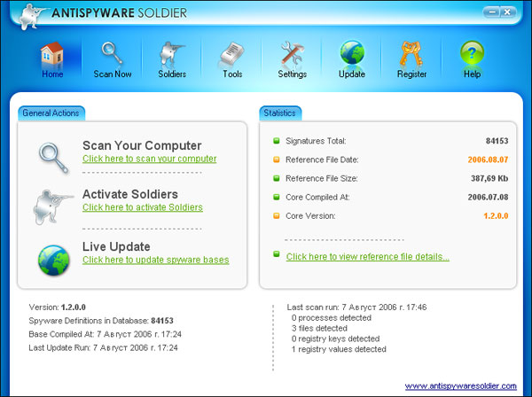The width and height of the screenshot is (532, 397).
Task: Click the Live Update heading
Action: click(x=116, y=246)
